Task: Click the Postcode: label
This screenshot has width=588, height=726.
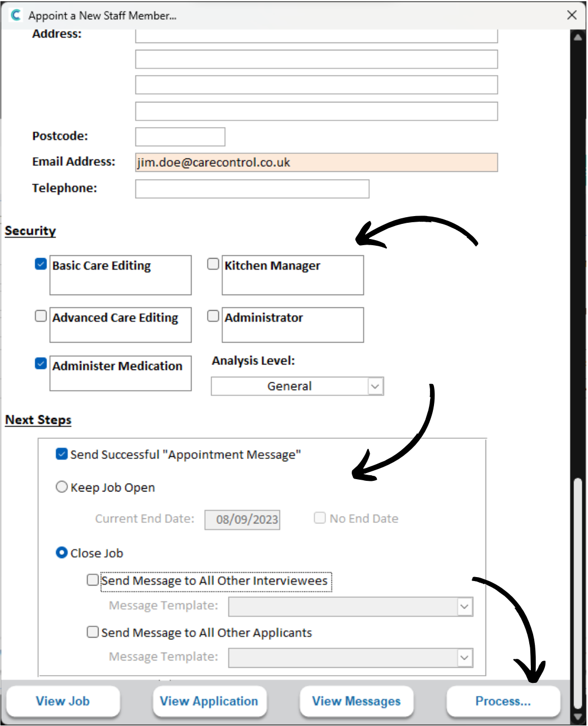Action: tap(60, 136)
